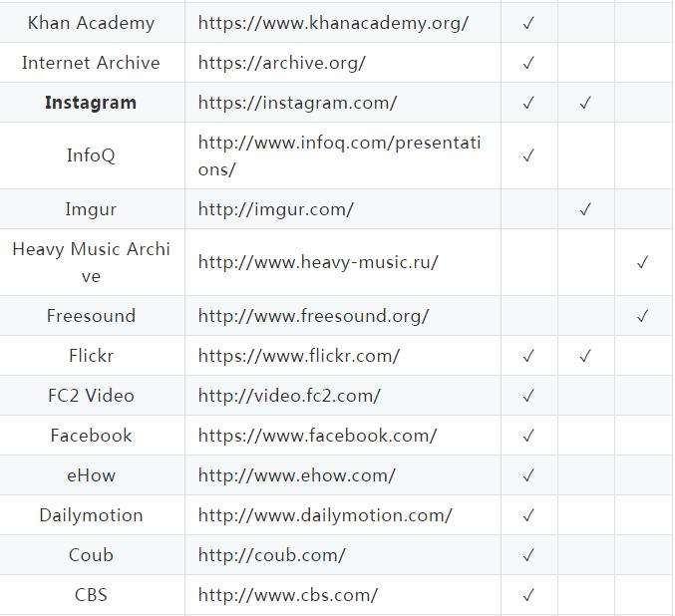Viewport: 675px width, 616px height.
Task: Click the freesound.org URL
Action: tap(313, 316)
